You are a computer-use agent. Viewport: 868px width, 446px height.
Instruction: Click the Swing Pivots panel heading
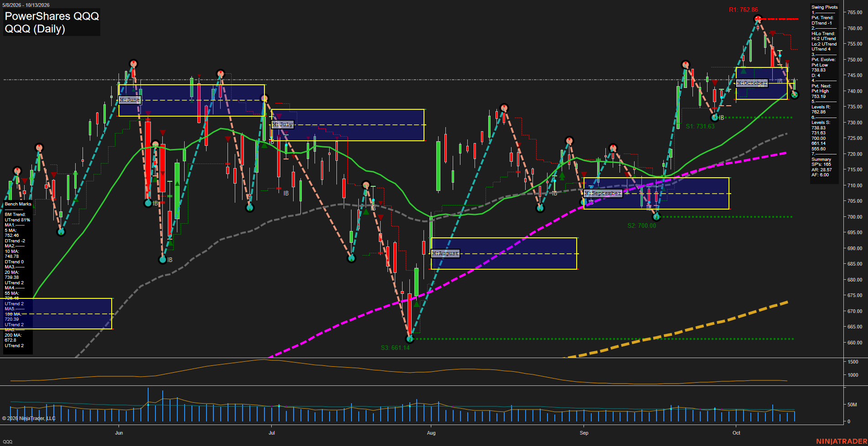pyautogui.click(x=825, y=7)
